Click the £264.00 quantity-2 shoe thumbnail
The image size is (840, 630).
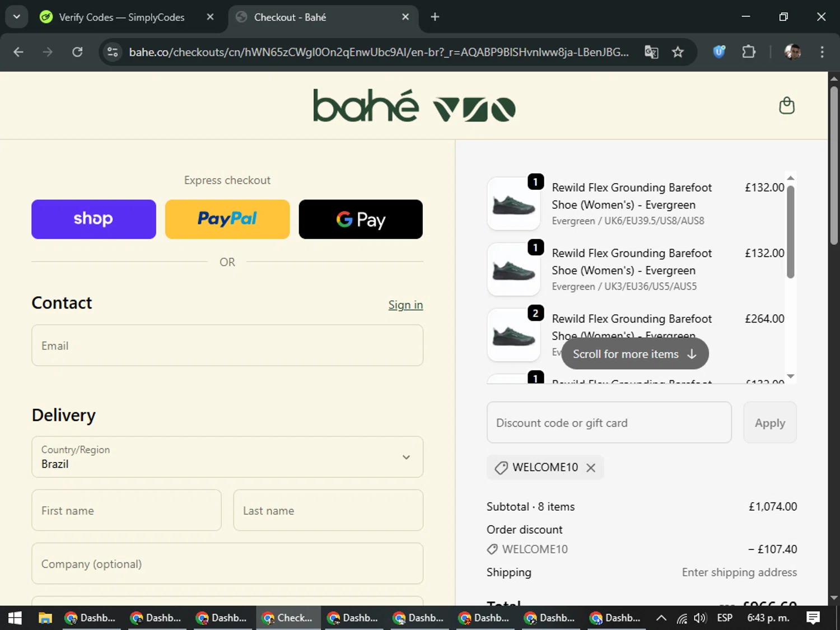click(x=514, y=335)
